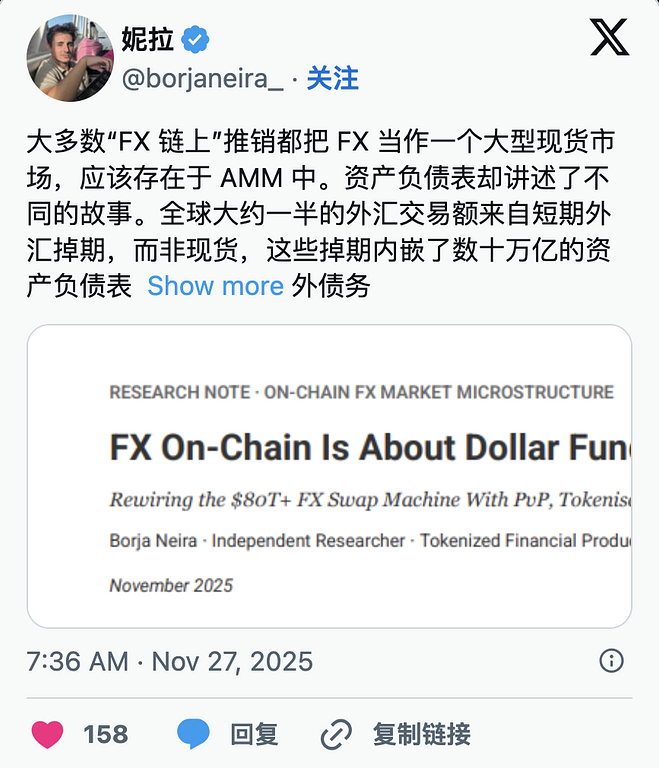Click the Research Note header line
Viewport: 659px width, 768px height.
tap(361, 392)
